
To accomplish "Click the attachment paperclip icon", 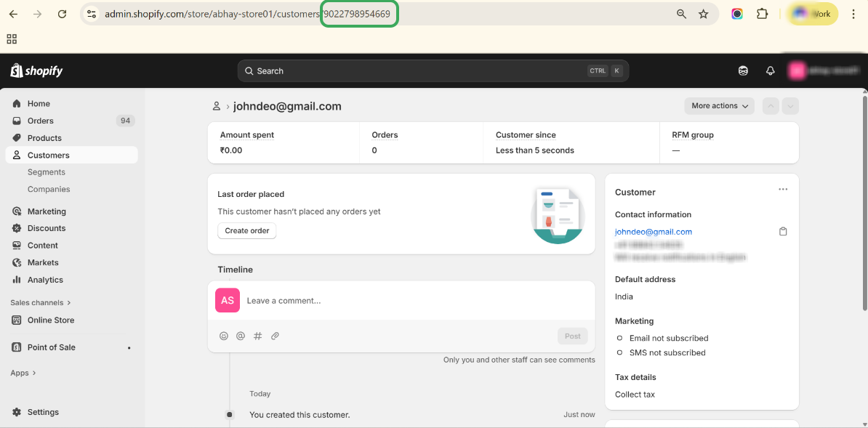I will [275, 336].
